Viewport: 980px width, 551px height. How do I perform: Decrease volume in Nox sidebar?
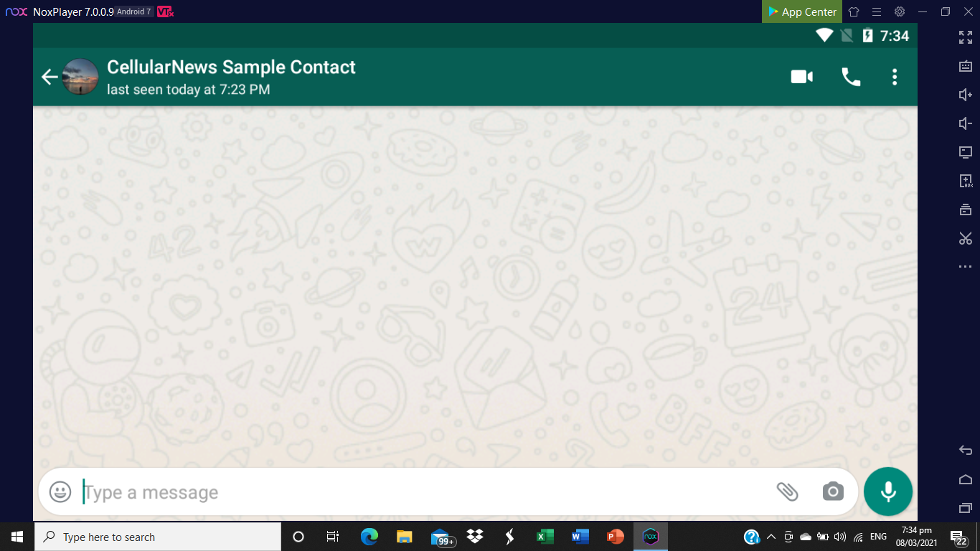966,123
